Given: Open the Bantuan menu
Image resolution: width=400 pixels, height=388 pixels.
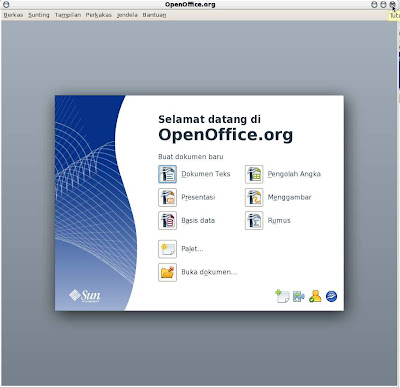Looking at the screenshot, I should [154, 15].
